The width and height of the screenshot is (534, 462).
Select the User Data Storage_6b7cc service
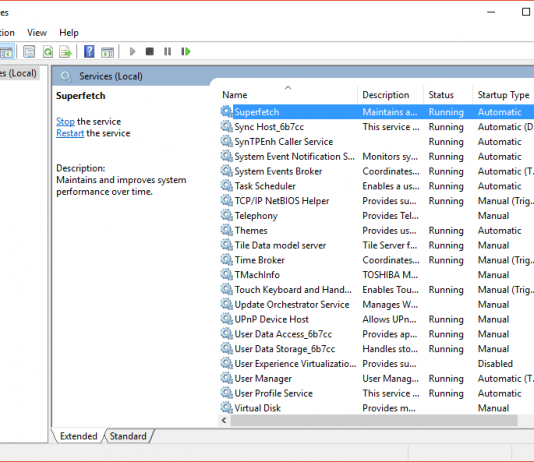coord(376,349)
